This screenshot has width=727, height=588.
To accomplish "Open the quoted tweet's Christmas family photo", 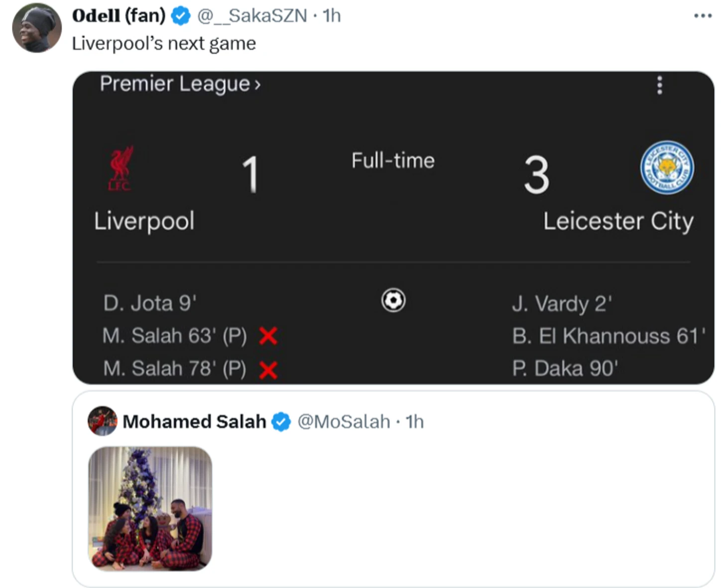I will 150,508.
